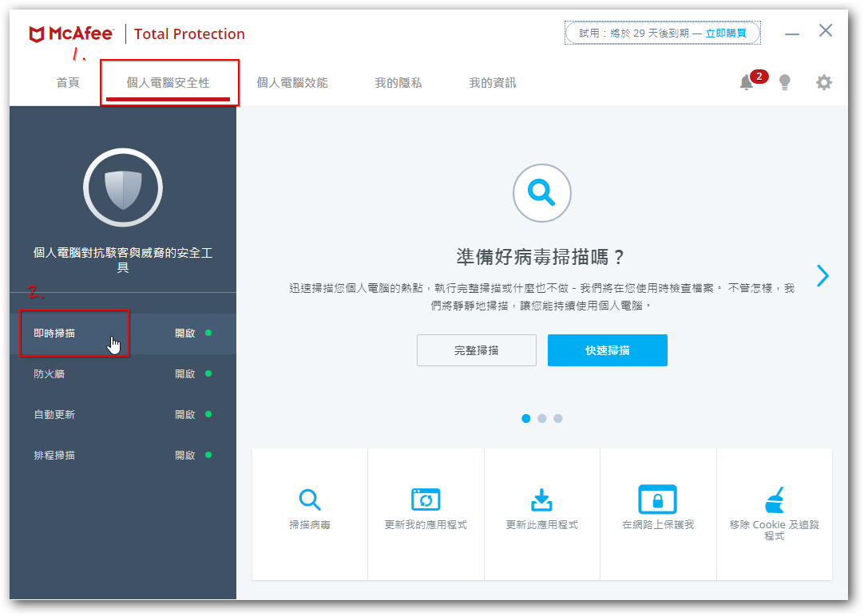Click the 掃描病毒 magnifier icon

coord(310,500)
